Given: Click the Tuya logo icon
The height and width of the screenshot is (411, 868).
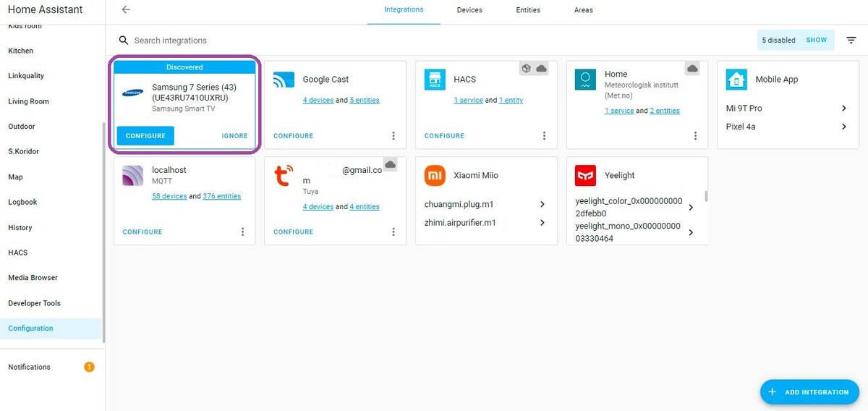Looking at the screenshot, I should click(x=284, y=176).
